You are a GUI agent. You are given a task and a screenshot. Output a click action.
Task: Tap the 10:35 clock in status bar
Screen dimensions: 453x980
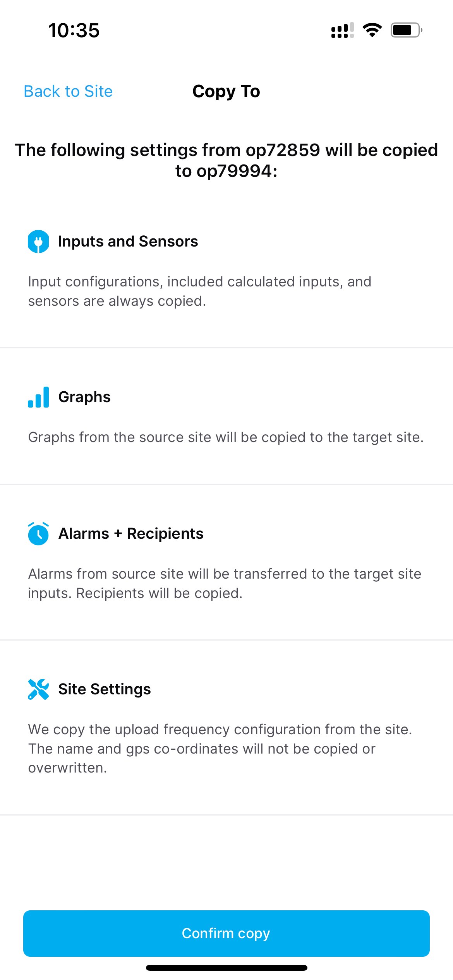[74, 30]
